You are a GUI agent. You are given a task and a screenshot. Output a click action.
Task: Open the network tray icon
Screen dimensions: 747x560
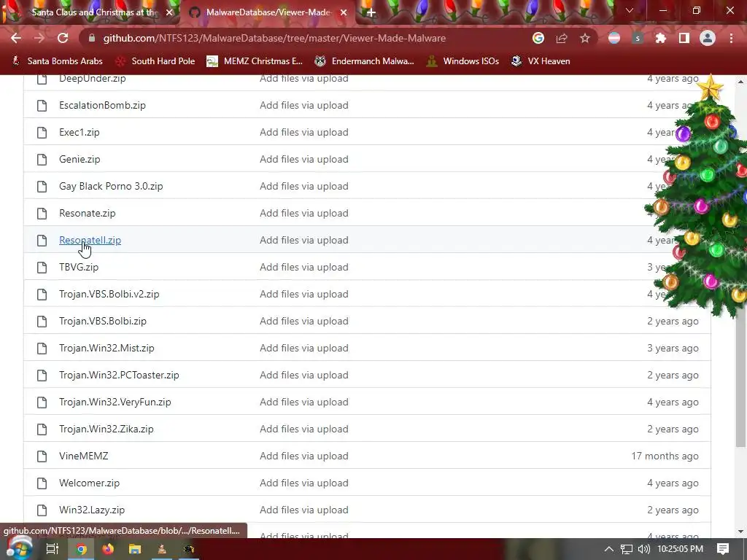(x=627, y=549)
